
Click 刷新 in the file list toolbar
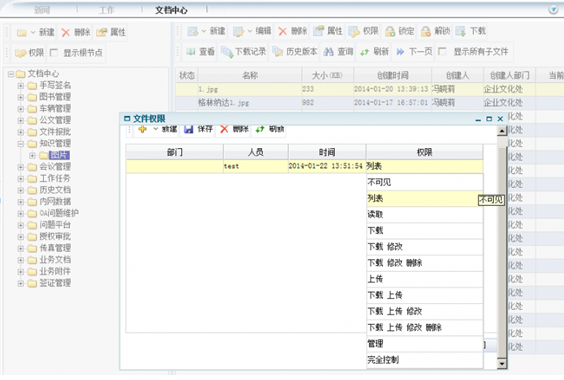[x=374, y=52]
